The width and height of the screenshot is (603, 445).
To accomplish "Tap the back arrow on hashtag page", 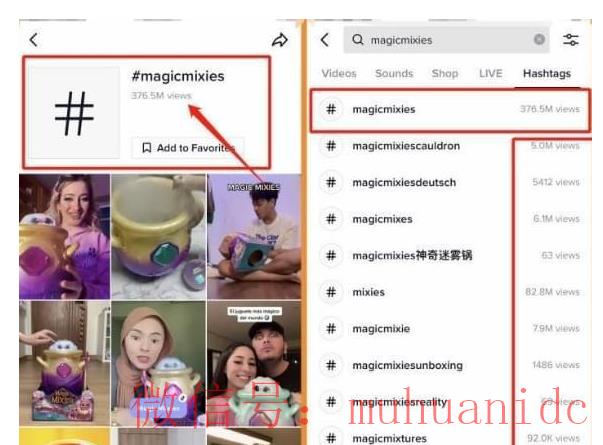I will pyautogui.click(x=33, y=40).
